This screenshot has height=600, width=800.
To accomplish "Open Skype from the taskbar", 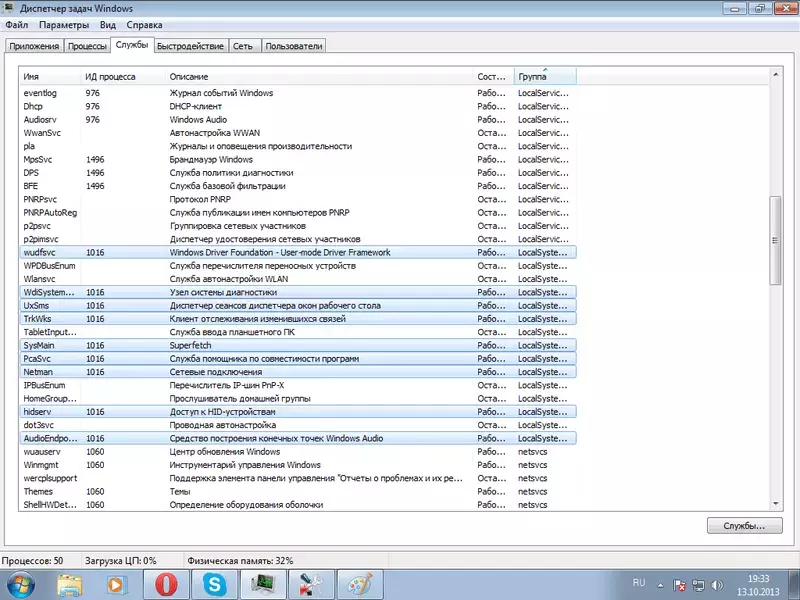I will click(214, 585).
